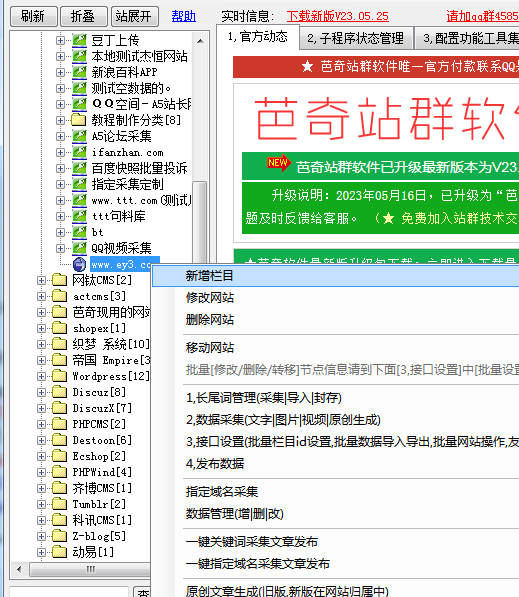This screenshot has height=597, width=519.
Task: Click the bt site icon
Action: pyautogui.click(x=79, y=232)
